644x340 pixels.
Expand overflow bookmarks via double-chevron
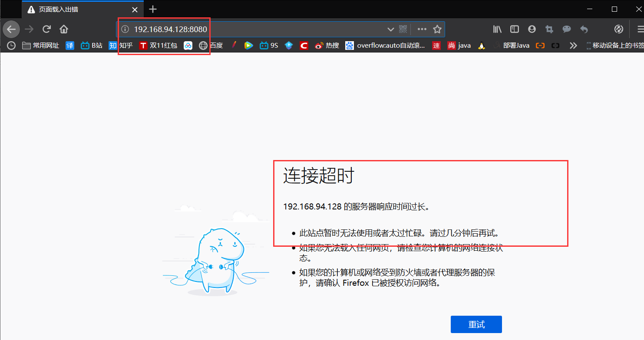click(x=573, y=45)
